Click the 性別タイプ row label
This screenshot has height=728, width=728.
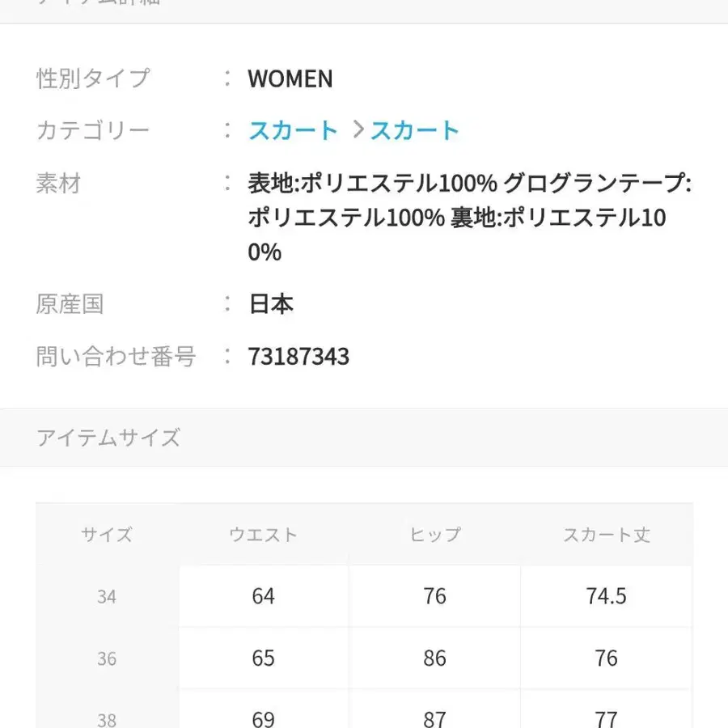click(92, 78)
